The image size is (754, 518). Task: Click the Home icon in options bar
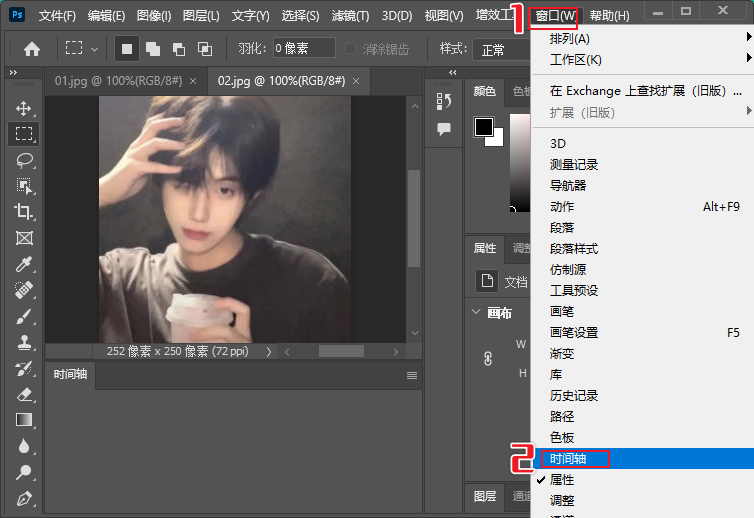pos(32,49)
